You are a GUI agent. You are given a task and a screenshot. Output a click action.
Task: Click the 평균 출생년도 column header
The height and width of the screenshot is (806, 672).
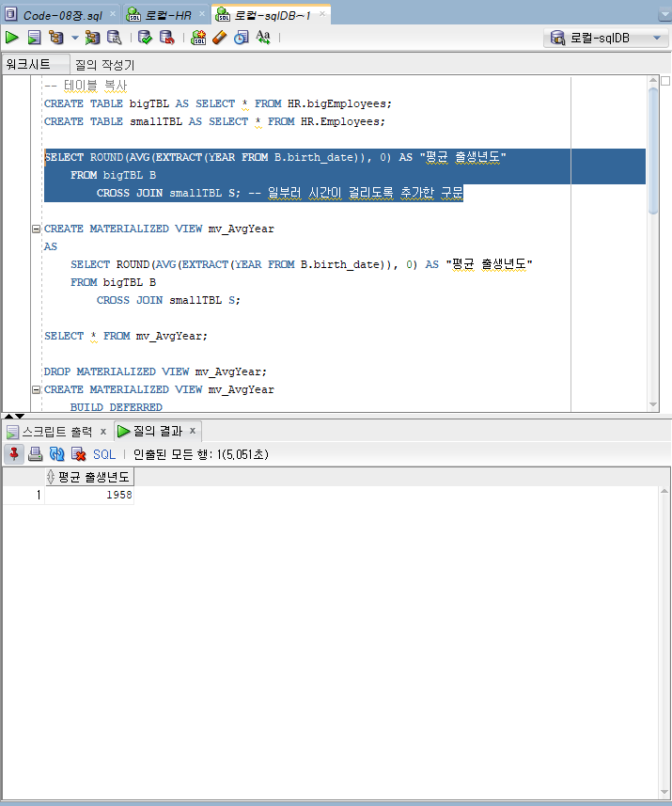89,477
